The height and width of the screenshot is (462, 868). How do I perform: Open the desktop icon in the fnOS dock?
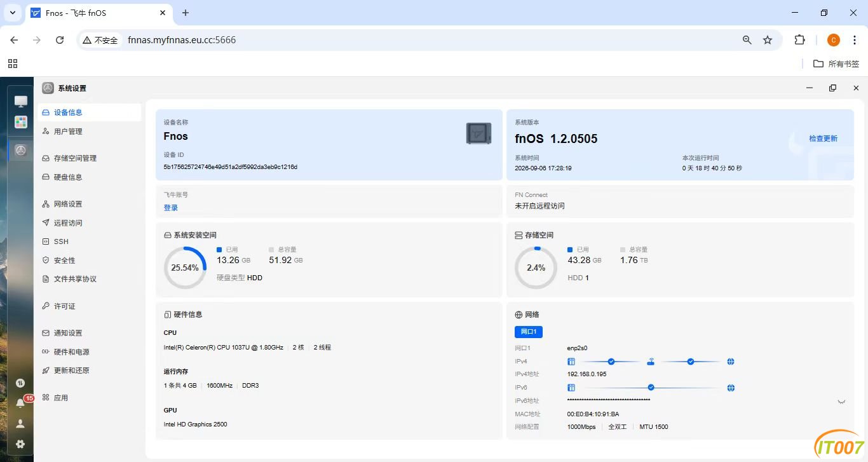tap(21, 101)
